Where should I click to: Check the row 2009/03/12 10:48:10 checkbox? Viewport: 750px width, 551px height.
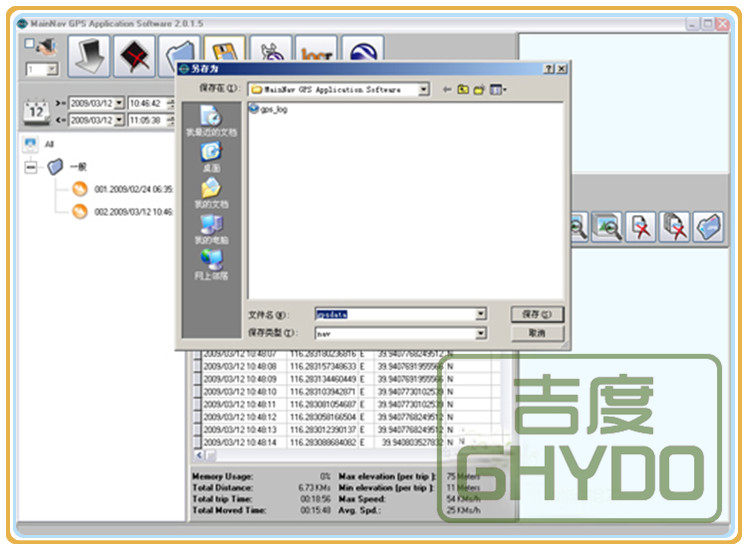197,392
